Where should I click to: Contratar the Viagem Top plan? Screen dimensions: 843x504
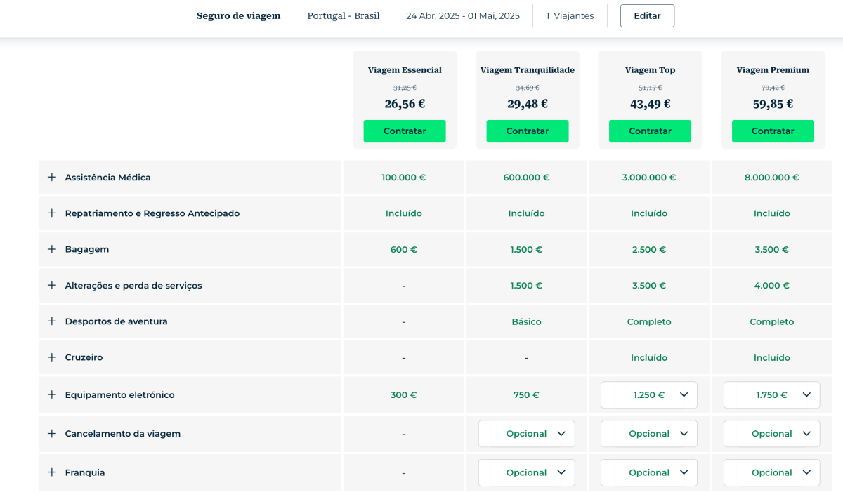(x=650, y=131)
